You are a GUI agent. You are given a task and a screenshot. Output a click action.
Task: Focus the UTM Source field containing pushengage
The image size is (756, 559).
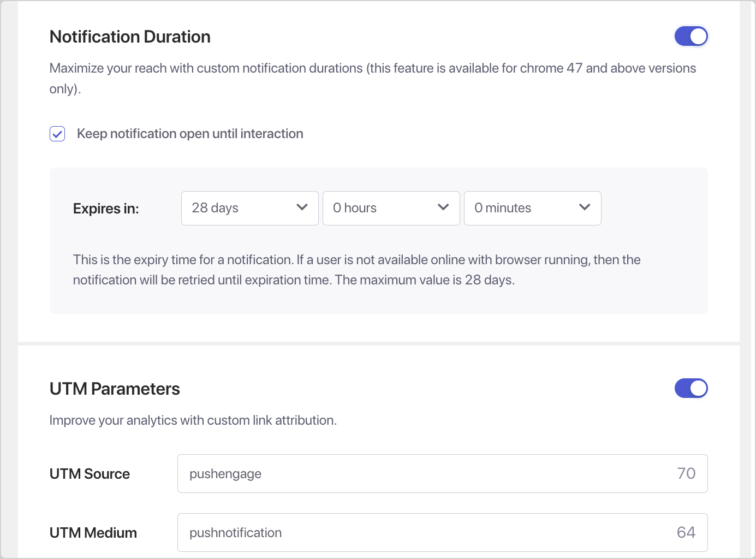click(443, 474)
